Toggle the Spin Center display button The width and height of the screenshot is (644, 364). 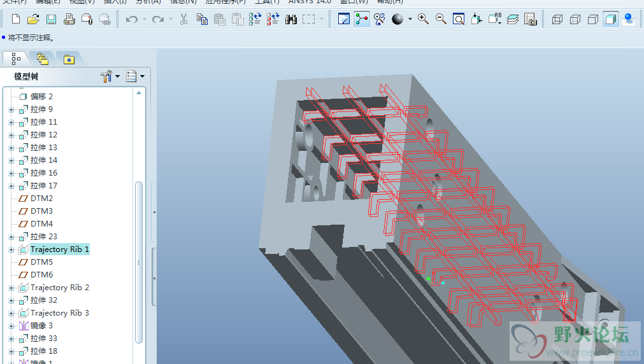[362, 20]
